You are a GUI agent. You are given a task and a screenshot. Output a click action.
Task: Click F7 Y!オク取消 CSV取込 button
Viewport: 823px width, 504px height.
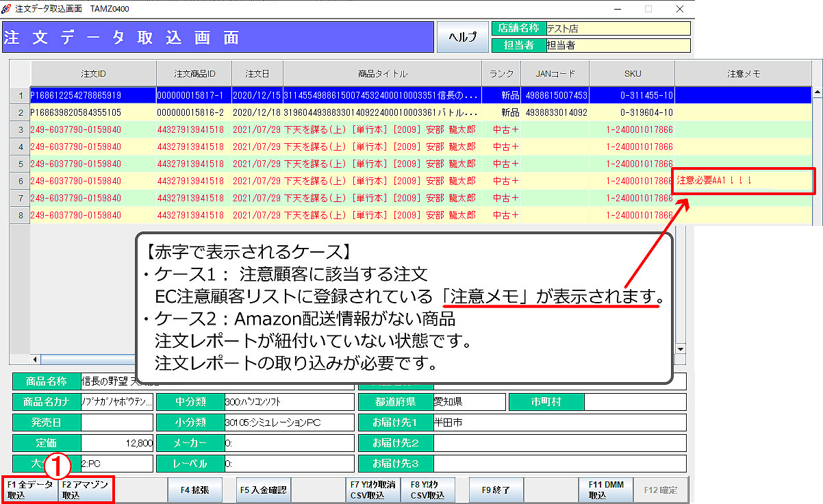[372, 490]
